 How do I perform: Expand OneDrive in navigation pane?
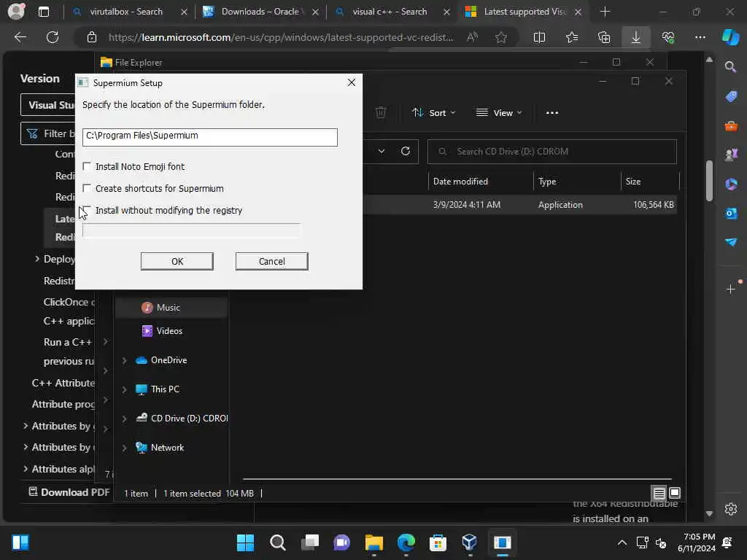124,360
